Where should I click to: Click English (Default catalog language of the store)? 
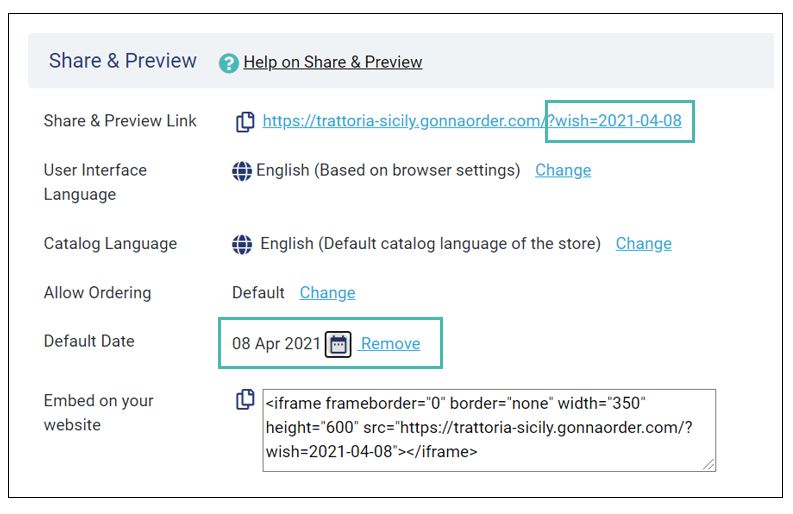[430, 243]
